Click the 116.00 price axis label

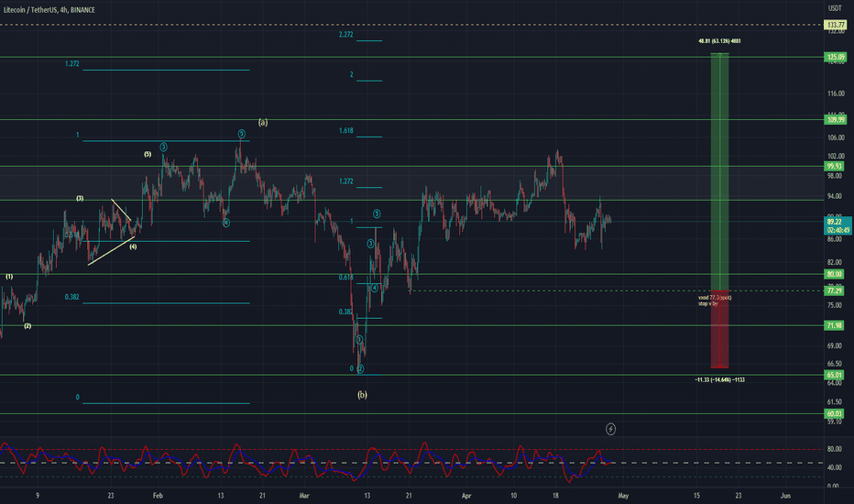click(x=836, y=93)
